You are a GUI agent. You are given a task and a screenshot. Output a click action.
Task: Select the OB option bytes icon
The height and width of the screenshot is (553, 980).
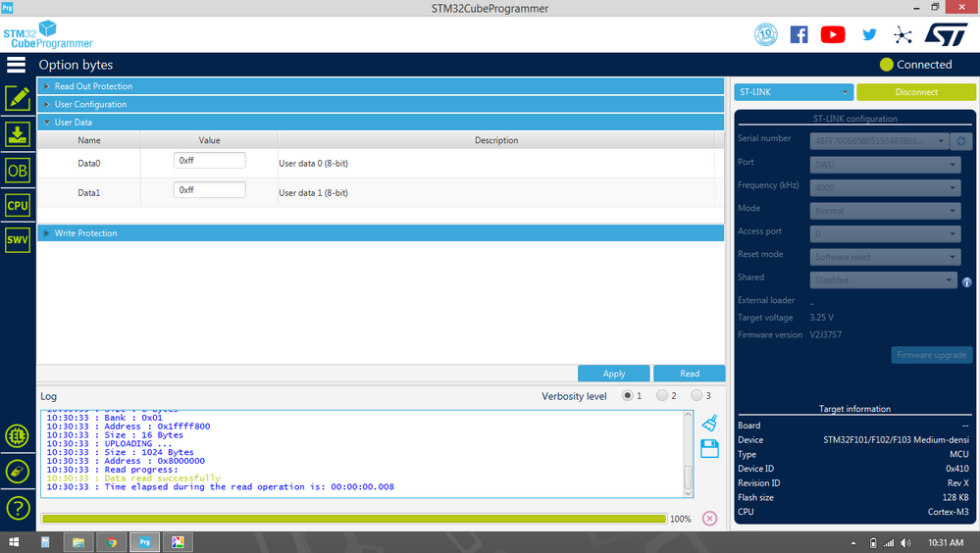[x=18, y=171]
